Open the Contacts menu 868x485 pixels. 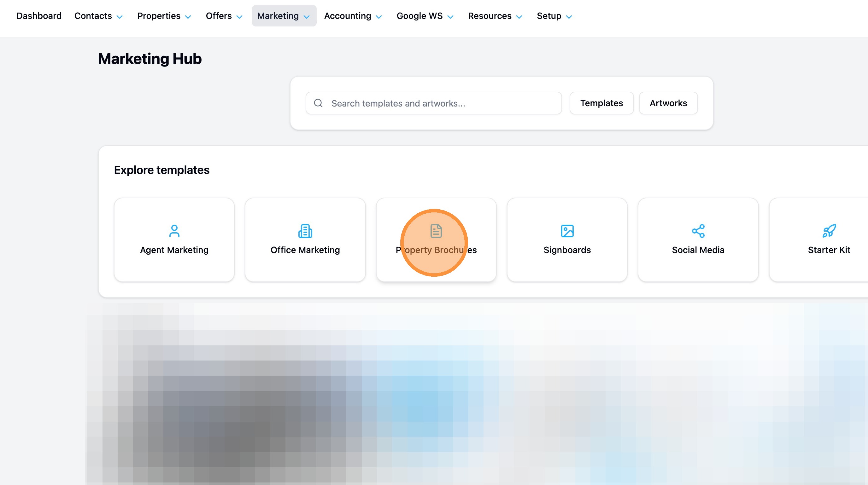click(x=99, y=16)
